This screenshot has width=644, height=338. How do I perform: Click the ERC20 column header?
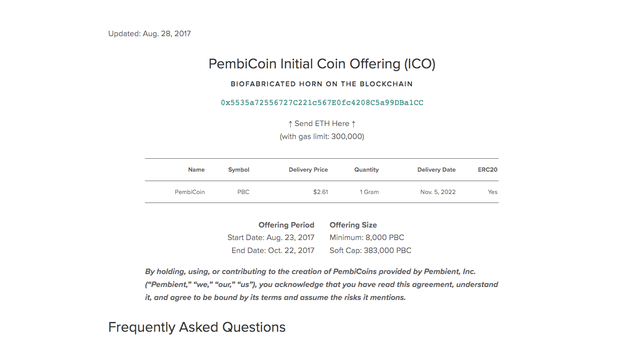pos(487,170)
